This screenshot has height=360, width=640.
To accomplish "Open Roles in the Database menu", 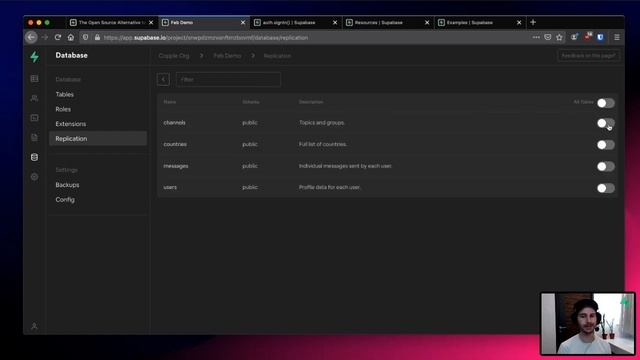I will (x=63, y=109).
